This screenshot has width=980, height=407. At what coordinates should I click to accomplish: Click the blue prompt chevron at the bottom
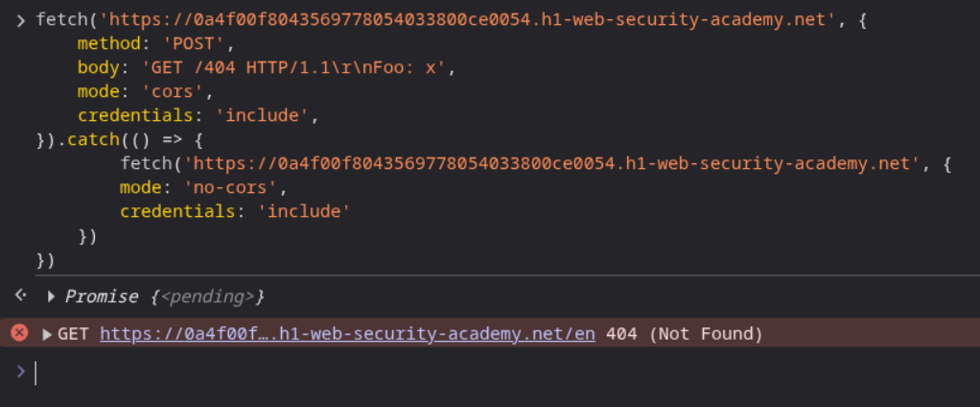(21, 371)
